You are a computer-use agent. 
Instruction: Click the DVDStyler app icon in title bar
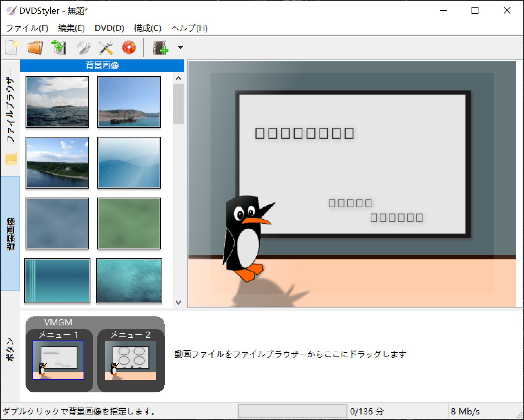tap(11, 11)
